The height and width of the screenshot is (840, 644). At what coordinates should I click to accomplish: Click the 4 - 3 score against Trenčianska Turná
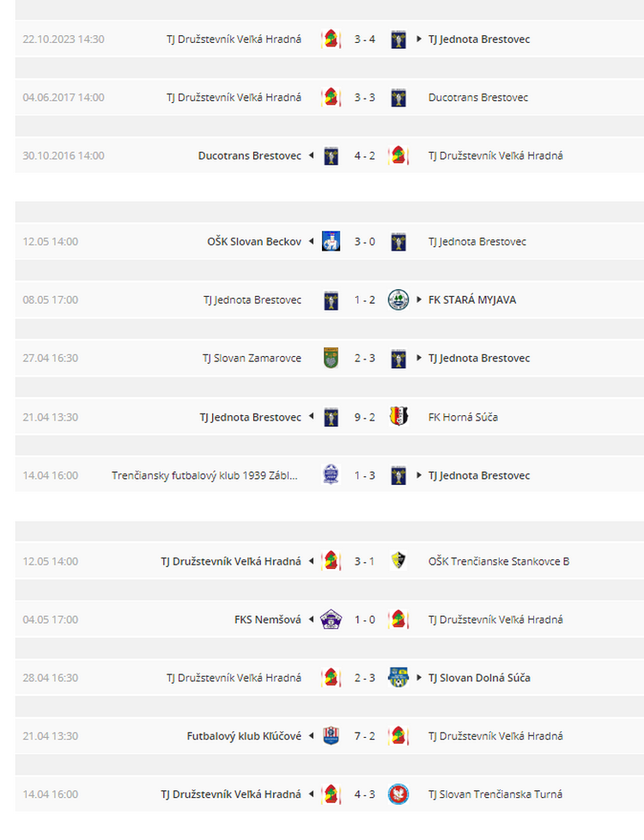coord(365,795)
